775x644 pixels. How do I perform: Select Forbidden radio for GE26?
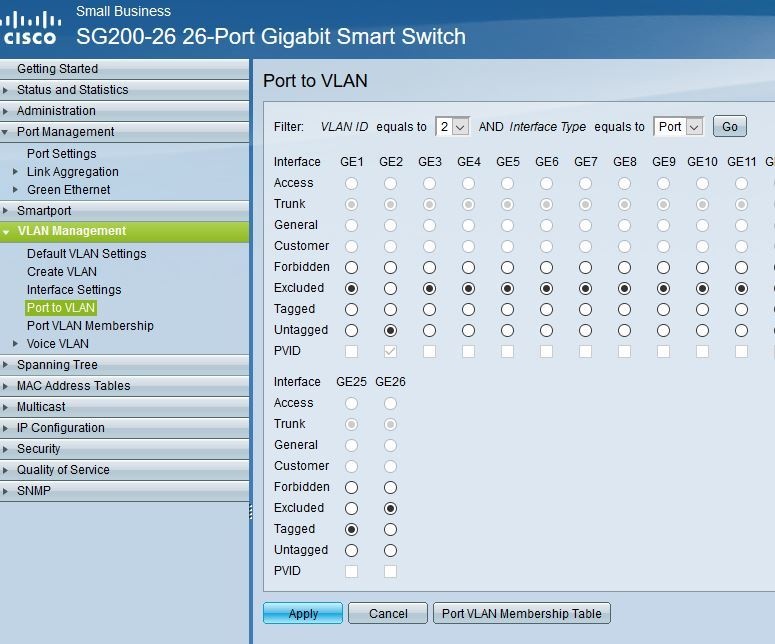point(390,487)
